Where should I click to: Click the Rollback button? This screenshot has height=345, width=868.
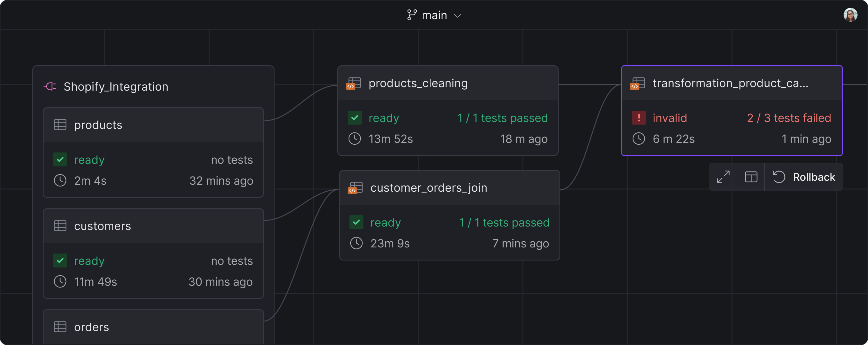pos(814,177)
